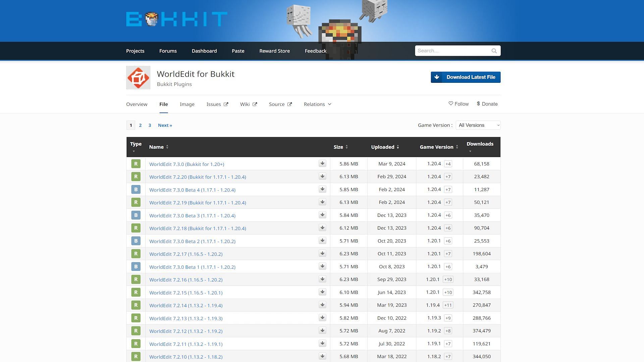
Task: Click the green R release badge for WorldEdit 7.3.0 (Bukkit for 1.20+)
Action: coord(136,164)
